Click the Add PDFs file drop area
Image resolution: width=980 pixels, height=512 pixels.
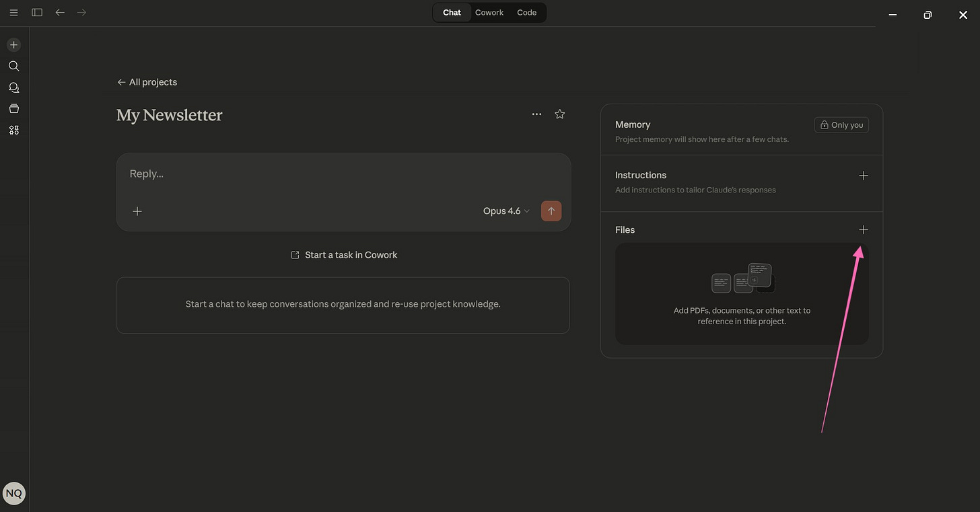click(x=742, y=294)
